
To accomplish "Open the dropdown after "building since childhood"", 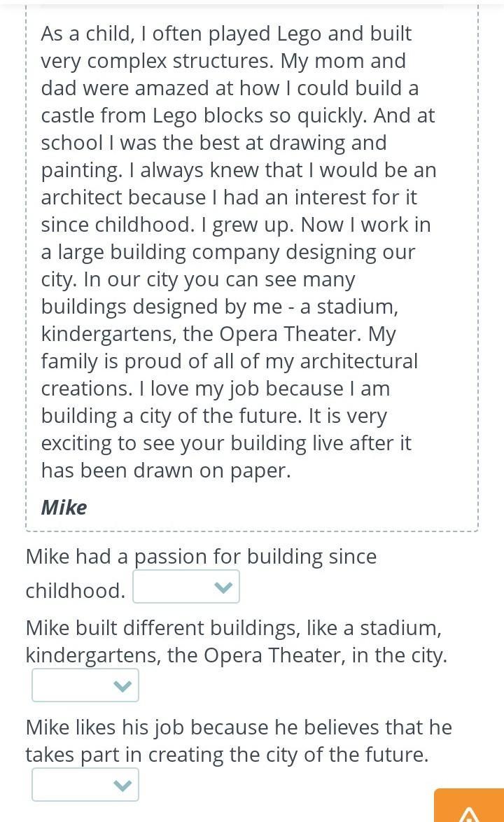I will pos(186,587).
